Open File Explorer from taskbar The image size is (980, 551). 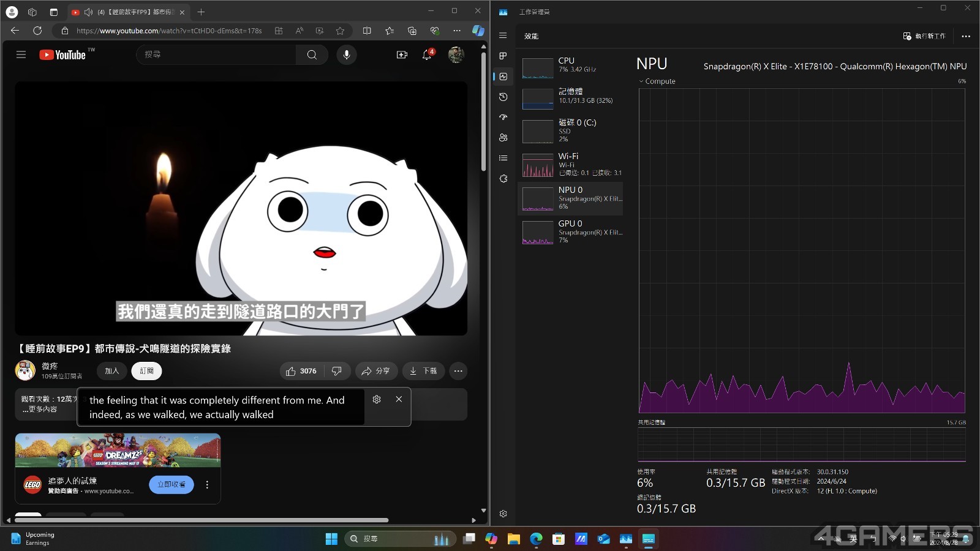(x=513, y=539)
